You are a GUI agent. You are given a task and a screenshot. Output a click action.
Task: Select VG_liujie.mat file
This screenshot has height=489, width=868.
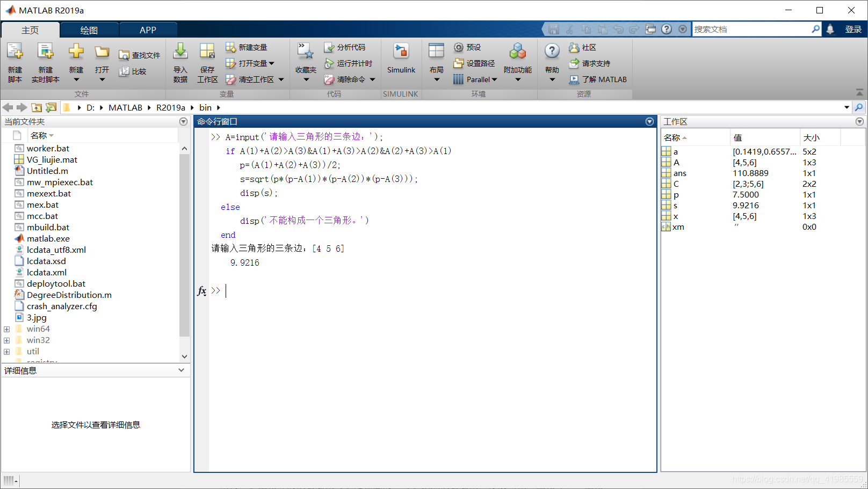52,159
